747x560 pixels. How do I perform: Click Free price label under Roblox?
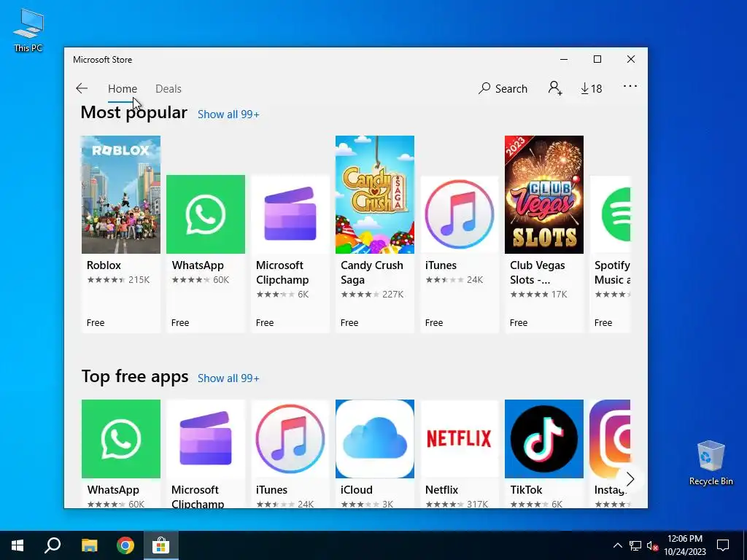[96, 323]
